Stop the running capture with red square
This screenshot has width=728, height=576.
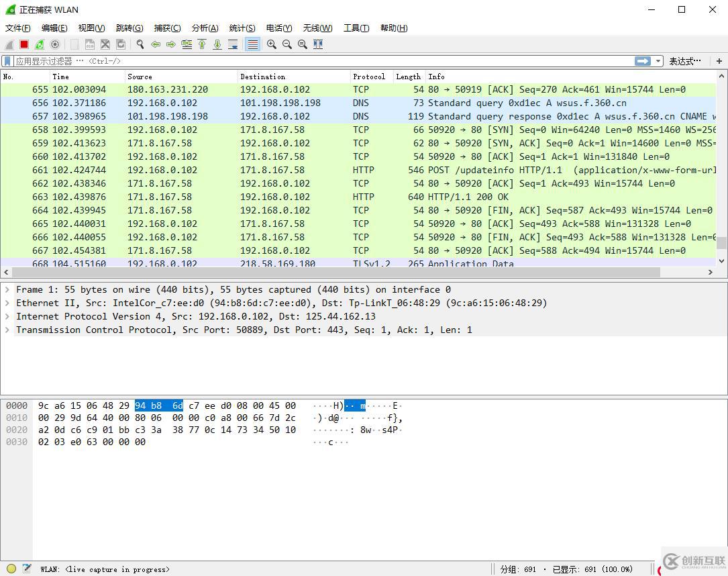click(x=25, y=44)
